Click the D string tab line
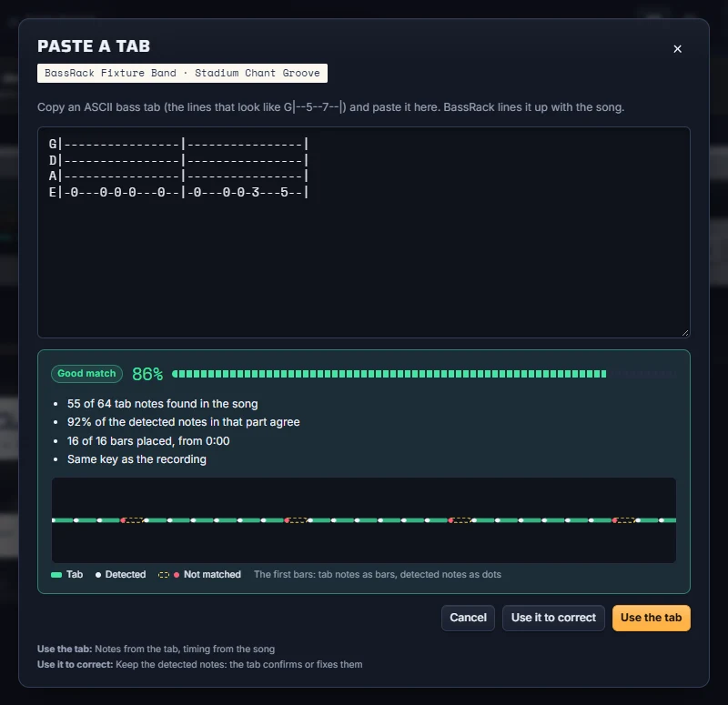Image resolution: width=728 pixels, height=705 pixels. [x=178, y=160]
